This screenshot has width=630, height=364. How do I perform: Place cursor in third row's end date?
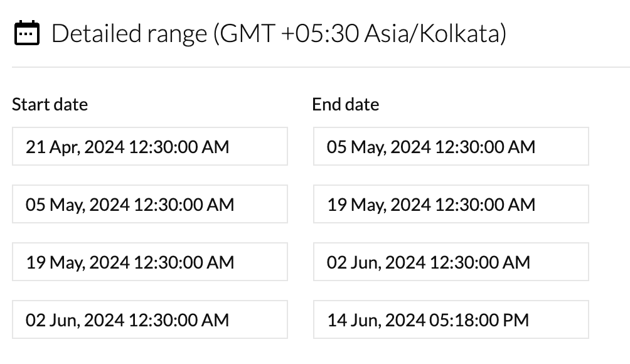451,262
